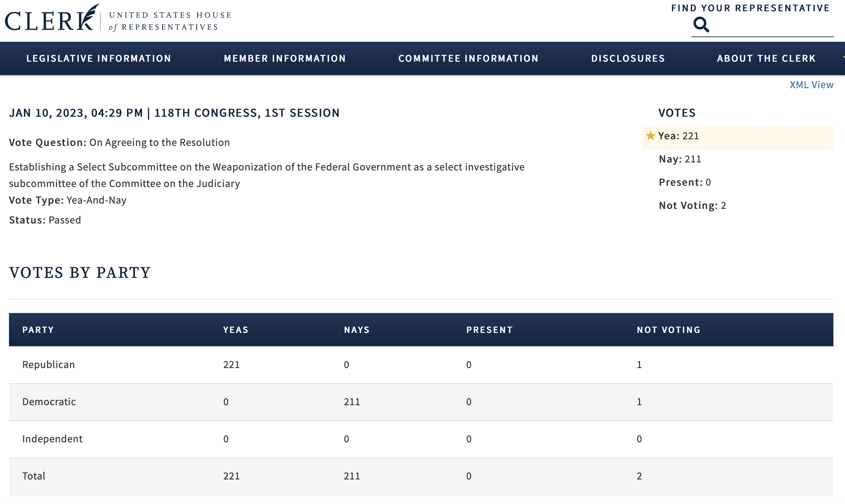Click the Status: Passed text
Image resolution: width=845 pixels, height=504 pixels.
(x=45, y=220)
